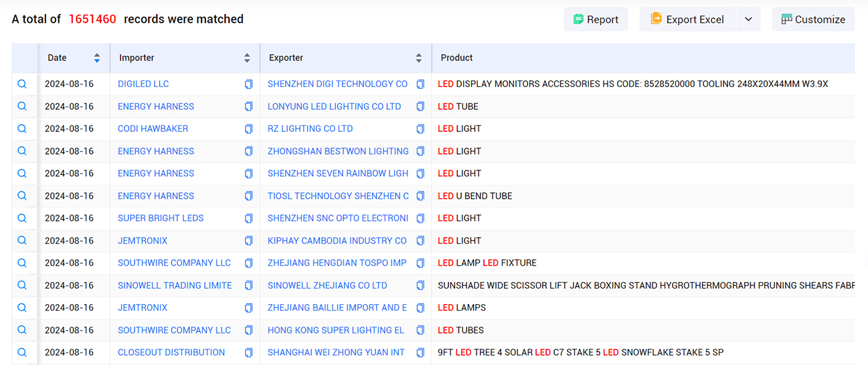The image size is (868, 365).
Task: Copy exporter name SINOWELL ZHEJIANG CO LTD
Action: pos(420,285)
